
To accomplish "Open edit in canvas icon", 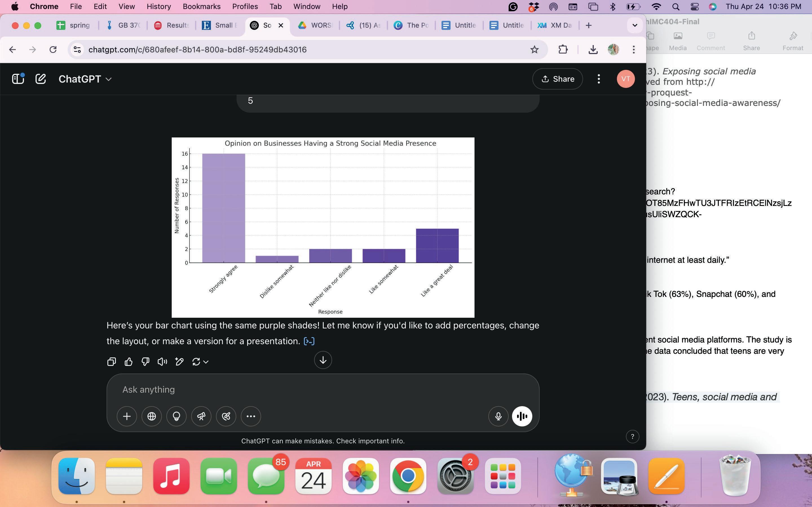I will click(x=179, y=361).
